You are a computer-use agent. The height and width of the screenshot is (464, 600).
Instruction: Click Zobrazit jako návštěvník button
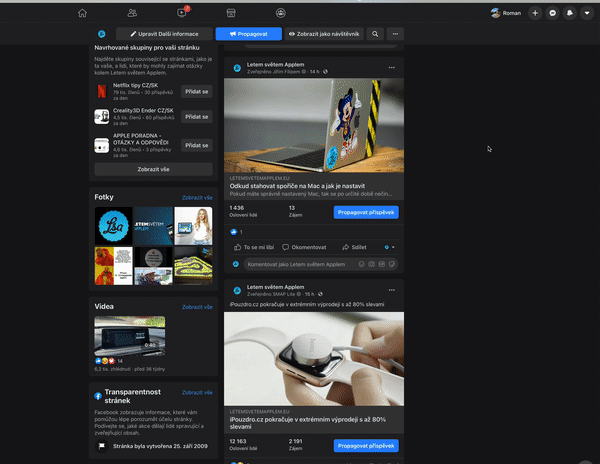pyautogui.click(x=324, y=34)
